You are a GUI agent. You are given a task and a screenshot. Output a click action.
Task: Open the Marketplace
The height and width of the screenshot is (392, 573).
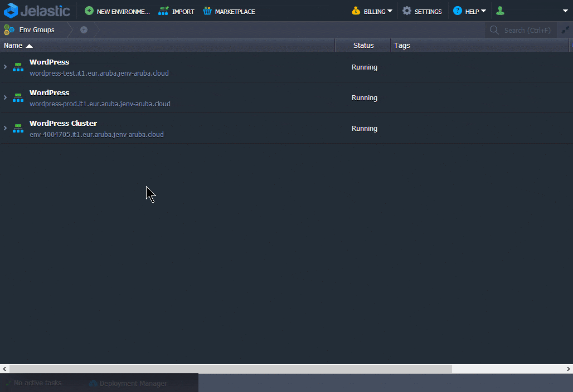click(x=229, y=11)
